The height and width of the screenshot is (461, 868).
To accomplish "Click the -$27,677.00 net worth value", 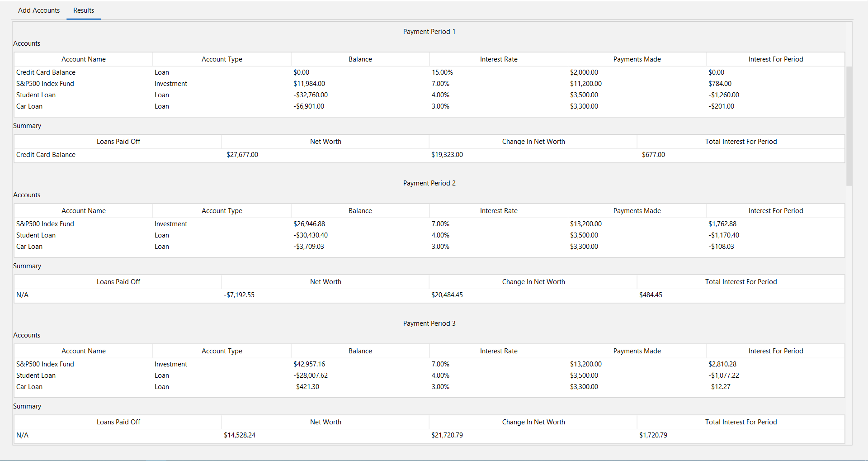I will point(241,155).
